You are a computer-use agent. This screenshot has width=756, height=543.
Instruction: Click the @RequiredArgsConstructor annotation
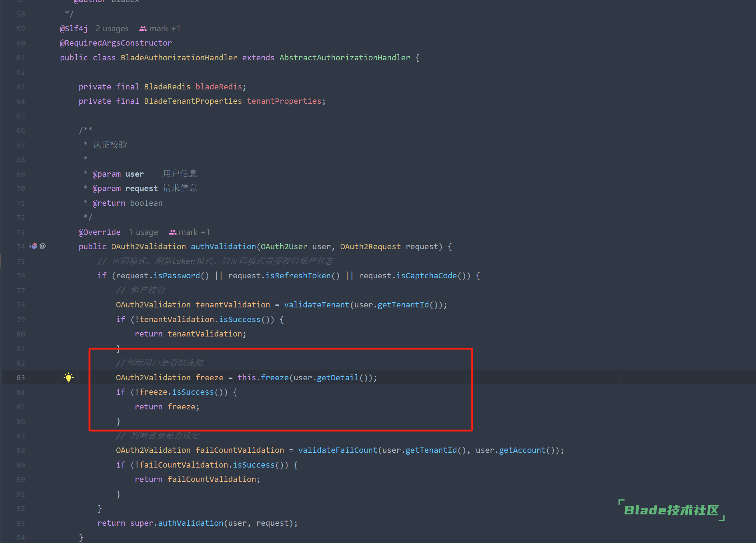click(x=116, y=43)
